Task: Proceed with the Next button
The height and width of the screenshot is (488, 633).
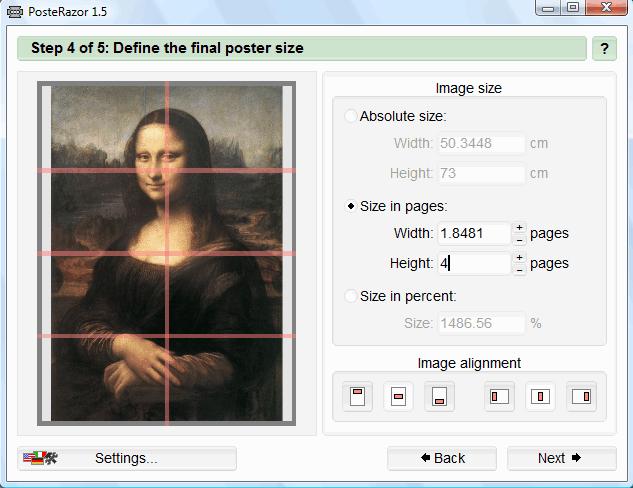Action: pos(562,458)
